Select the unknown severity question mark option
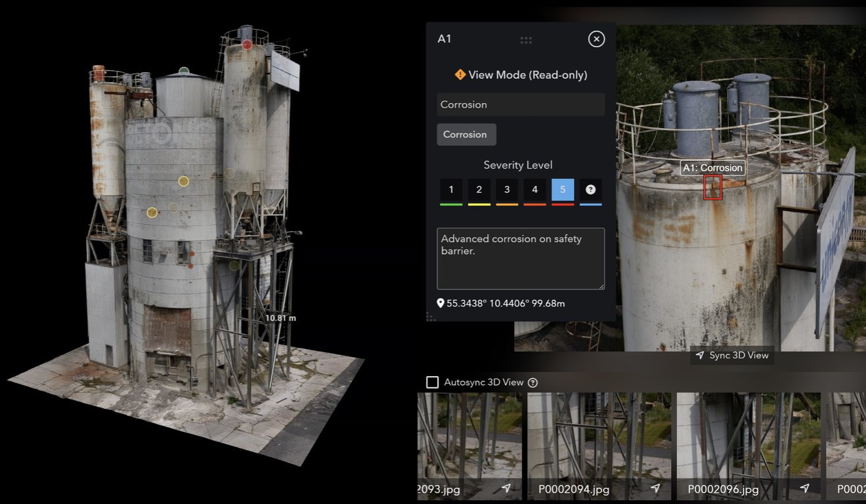This screenshot has height=504, width=866. pyautogui.click(x=590, y=190)
